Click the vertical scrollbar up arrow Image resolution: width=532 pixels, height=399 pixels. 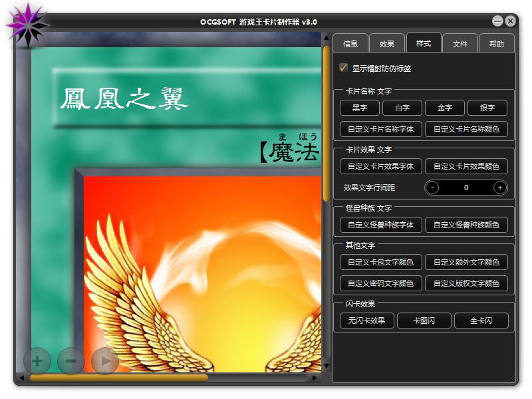point(327,38)
